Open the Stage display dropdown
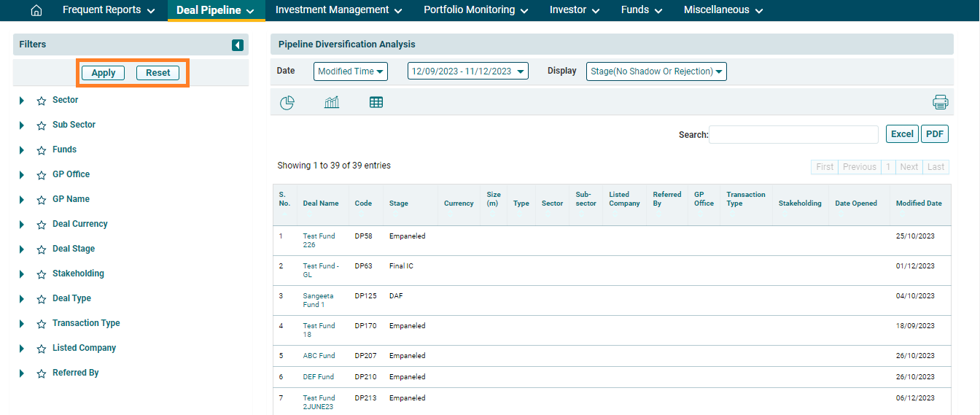980x415 pixels. click(x=656, y=71)
